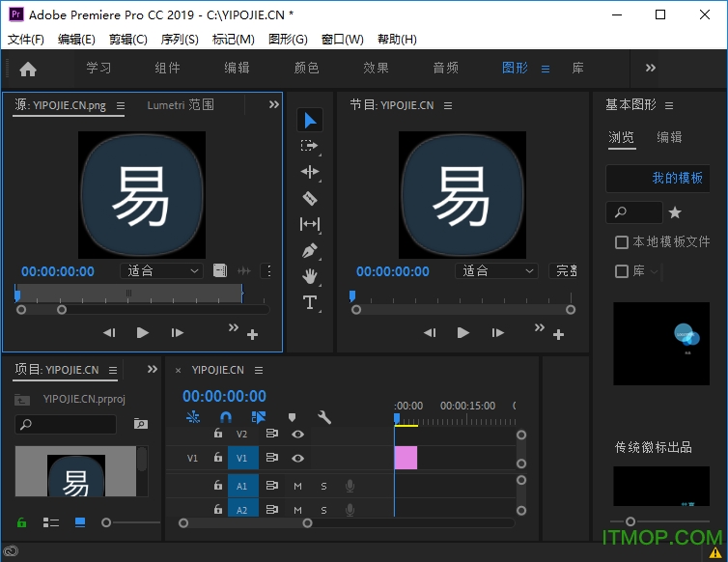Select the Pen tool
The height and width of the screenshot is (562, 728).
[310, 251]
